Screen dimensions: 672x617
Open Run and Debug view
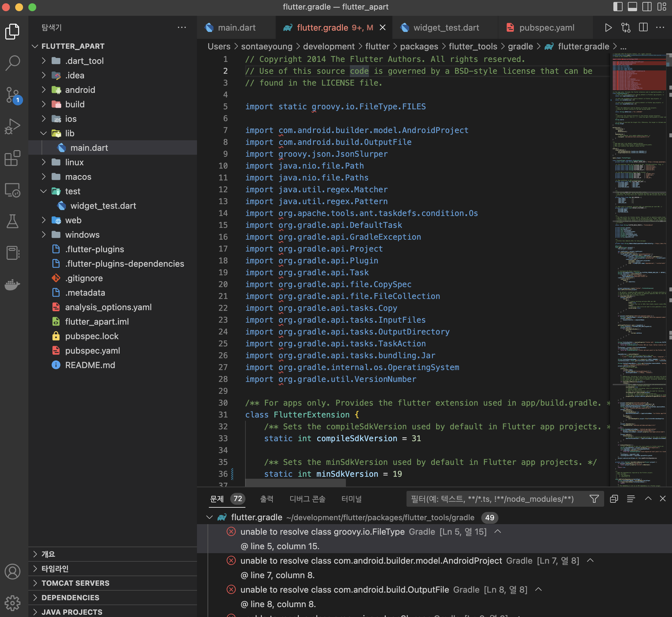[x=13, y=126]
